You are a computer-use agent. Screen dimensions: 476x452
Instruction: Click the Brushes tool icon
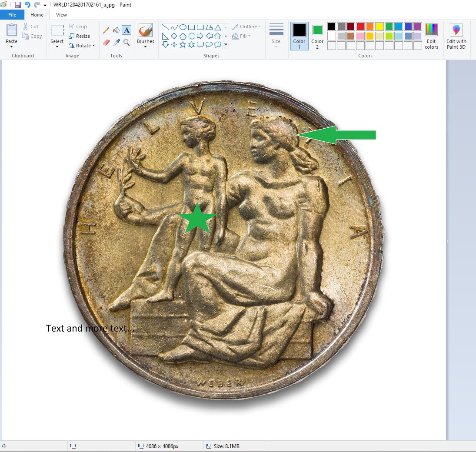(x=146, y=30)
